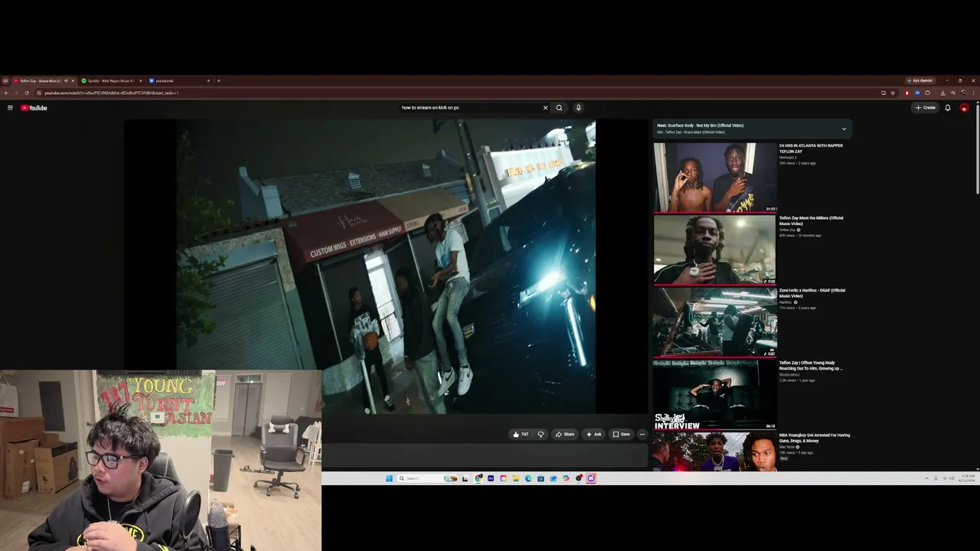Switch to the Spotify Web Player tab
The width and height of the screenshot is (980, 551).
111,80
